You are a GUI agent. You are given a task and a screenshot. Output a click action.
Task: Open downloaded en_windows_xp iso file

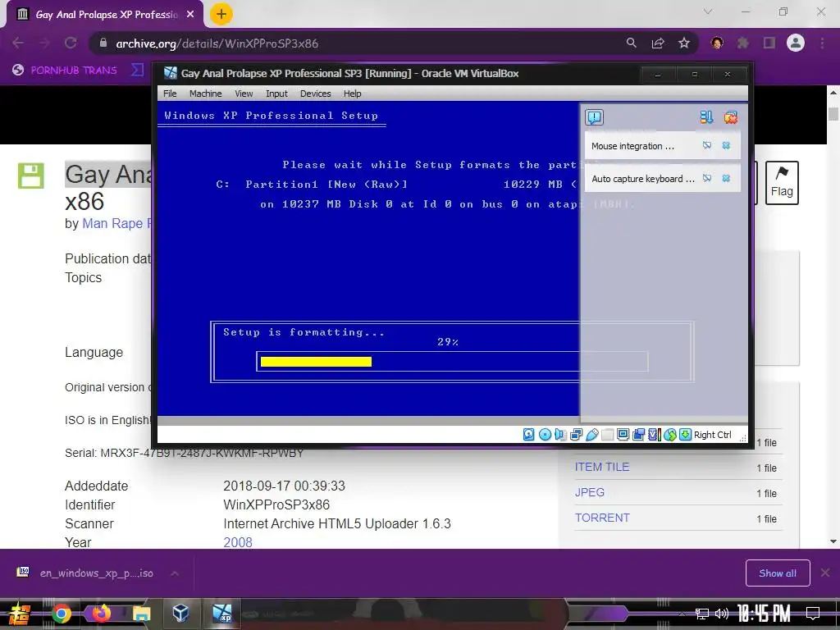[x=85, y=573]
